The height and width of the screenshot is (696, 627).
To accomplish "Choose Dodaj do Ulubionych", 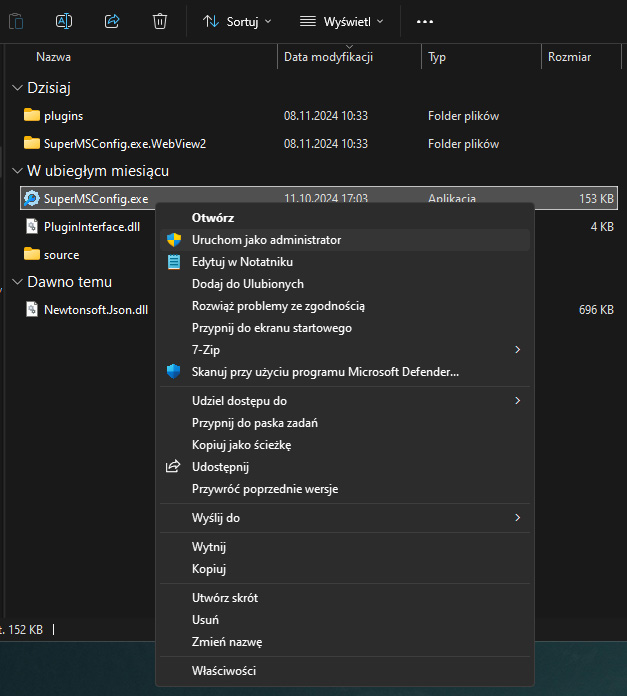I will pos(345,284).
